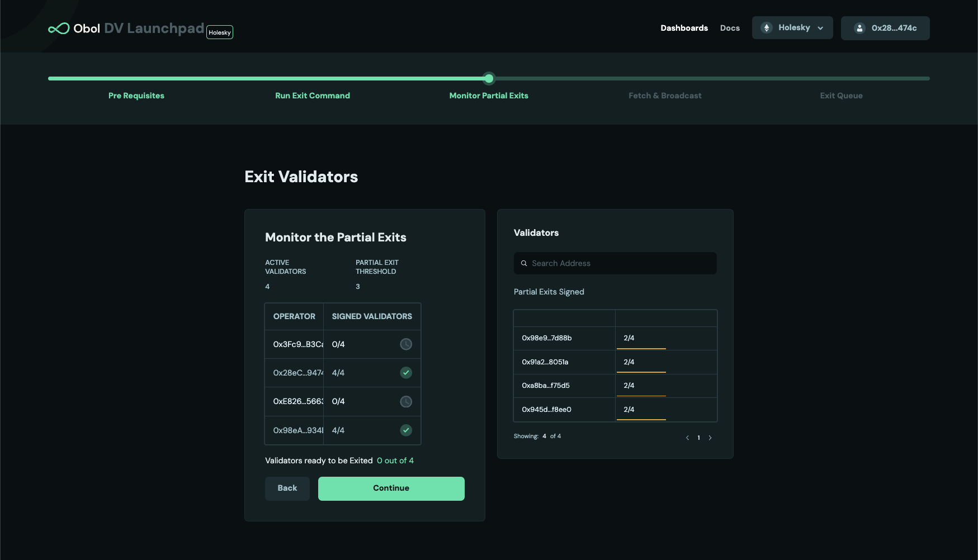This screenshot has width=978, height=560.
Task: Go to next page of validators
Action: click(710, 438)
